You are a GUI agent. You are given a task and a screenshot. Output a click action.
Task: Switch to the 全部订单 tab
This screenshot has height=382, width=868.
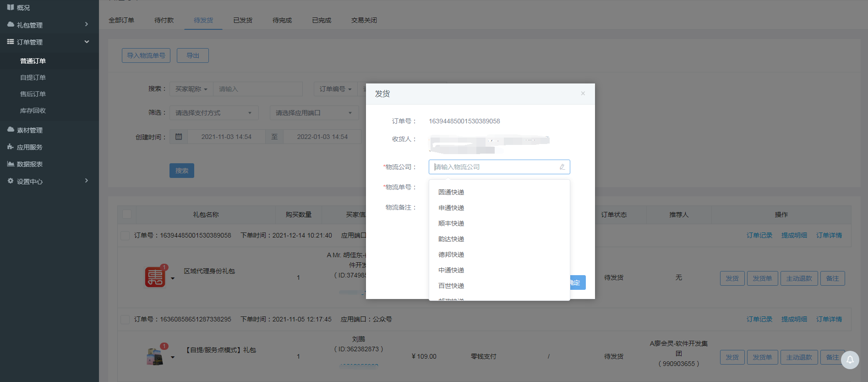pyautogui.click(x=121, y=20)
